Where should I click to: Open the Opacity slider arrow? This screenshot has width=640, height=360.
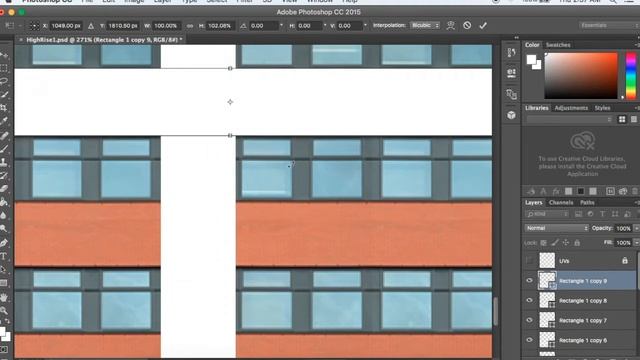[636, 228]
